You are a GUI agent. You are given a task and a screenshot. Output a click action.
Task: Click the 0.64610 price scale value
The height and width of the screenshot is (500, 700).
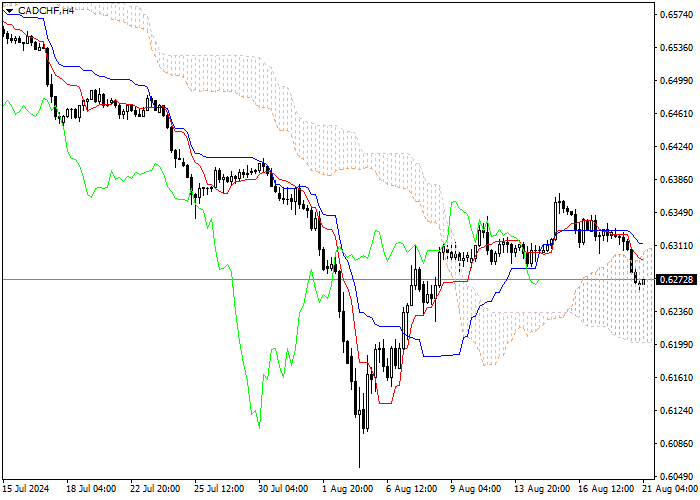coord(676,114)
